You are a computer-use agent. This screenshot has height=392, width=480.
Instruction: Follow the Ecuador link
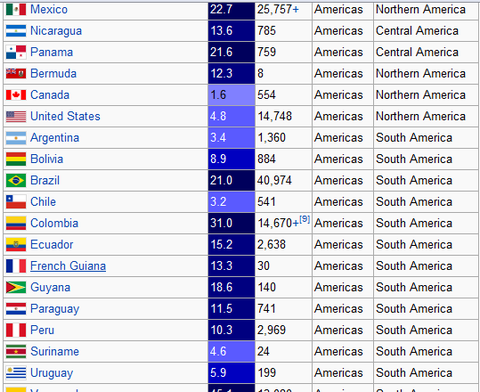click(x=52, y=244)
